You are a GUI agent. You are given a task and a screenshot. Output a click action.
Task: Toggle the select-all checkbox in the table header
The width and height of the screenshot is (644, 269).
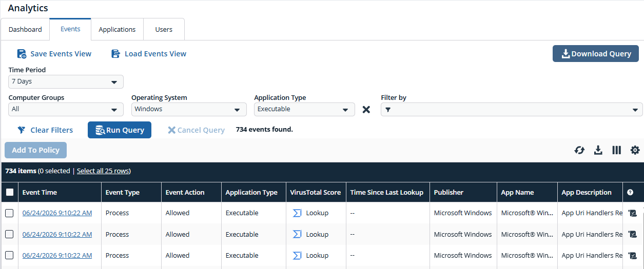click(x=10, y=193)
